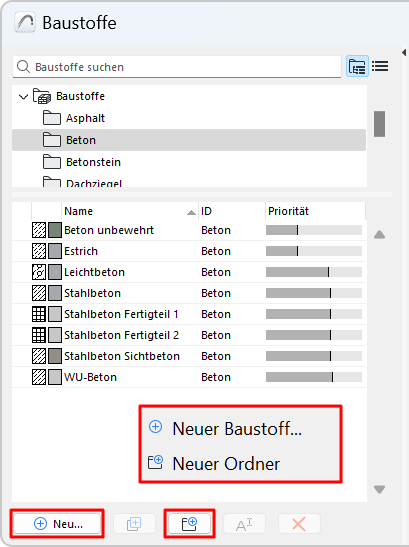Select the WU-Beton material

click(x=189, y=377)
